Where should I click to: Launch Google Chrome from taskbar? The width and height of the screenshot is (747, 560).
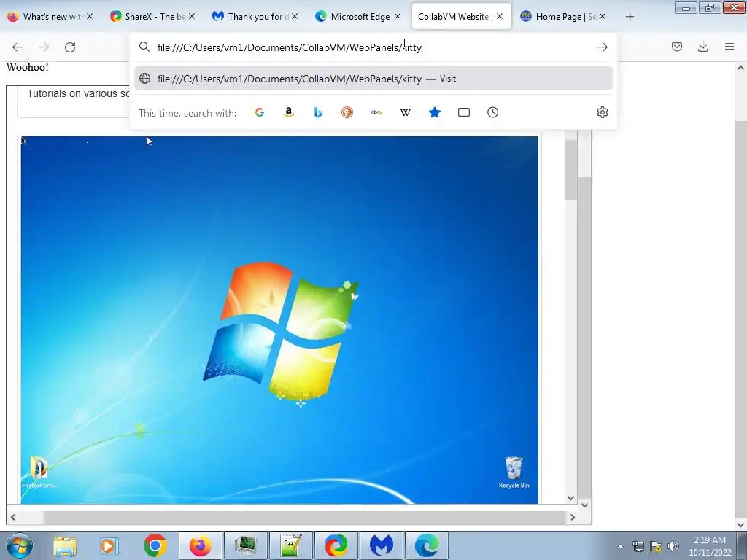click(x=155, y=545)
